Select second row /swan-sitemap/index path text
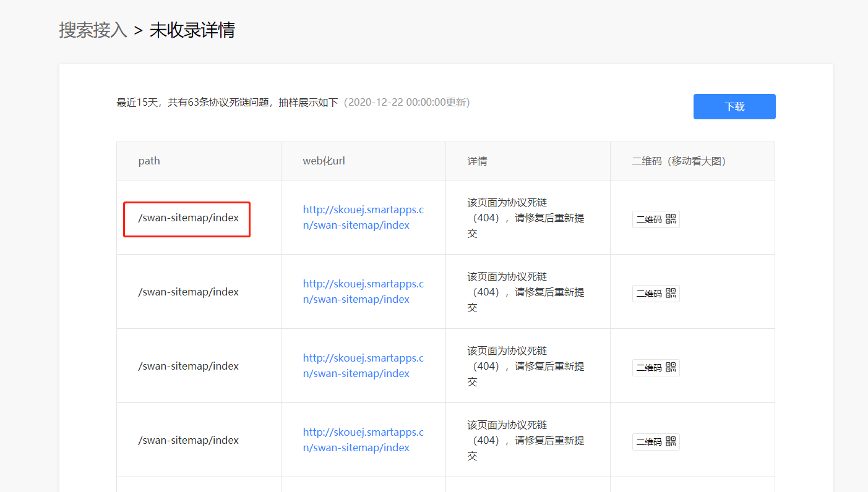The image size is (868, 492). [x=188, y=292]
